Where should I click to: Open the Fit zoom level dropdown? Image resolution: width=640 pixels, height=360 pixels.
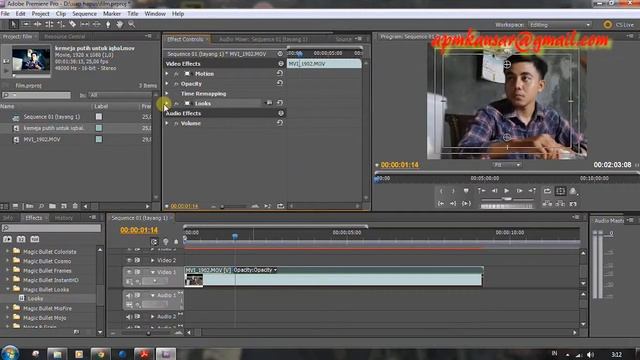pos(507,165)
